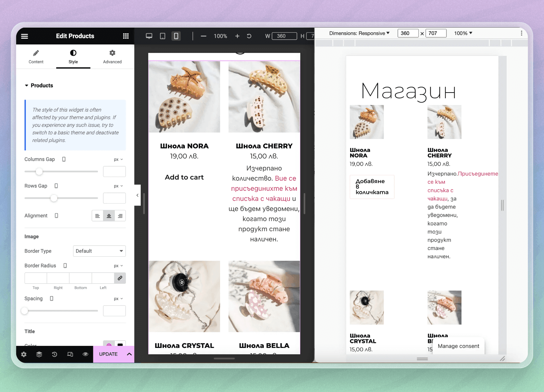Open the Dimensions Responsive dropdown
This screenshot has width=544, height=392.
pos(359,33)
